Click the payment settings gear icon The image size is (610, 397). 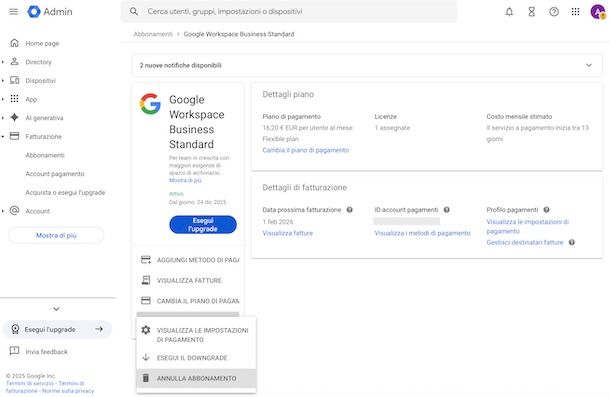tap(146, 330)
